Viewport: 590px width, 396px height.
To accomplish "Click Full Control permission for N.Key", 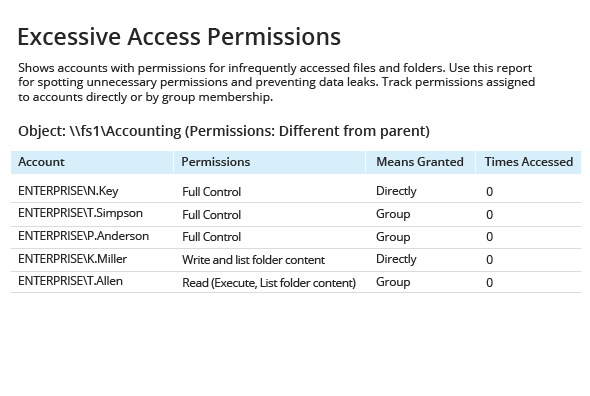I will coord(211,192).
